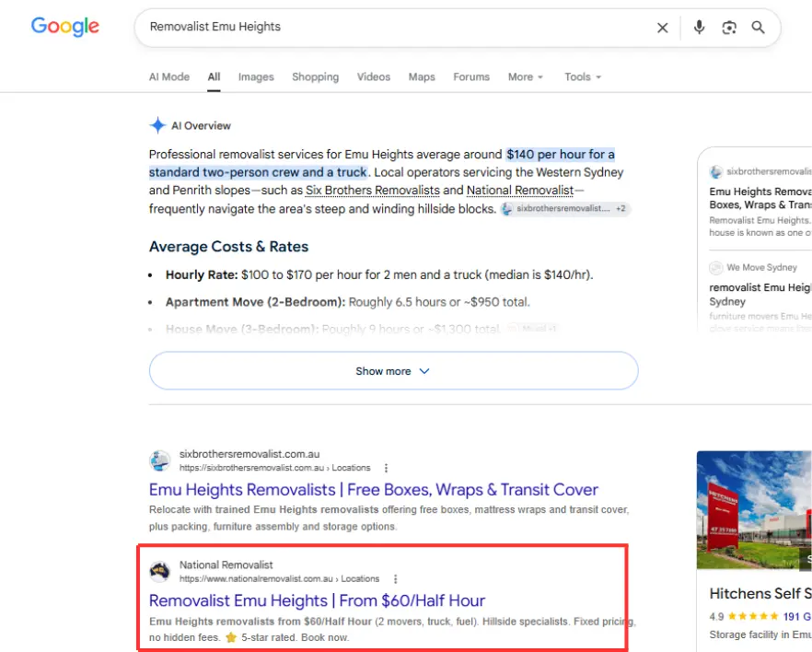The width and height of the screenshot is (812, 652).
Task: Clear the search box with the X icon
Action: coord(662,28)
